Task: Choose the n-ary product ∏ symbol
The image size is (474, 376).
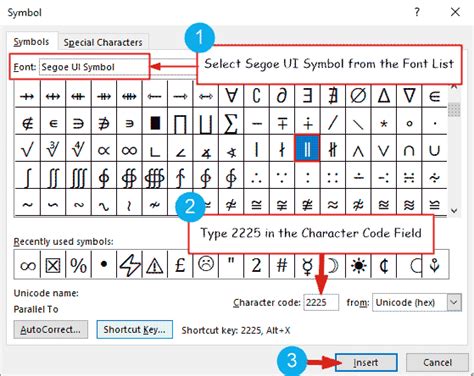Action: (x=180, y=123)
